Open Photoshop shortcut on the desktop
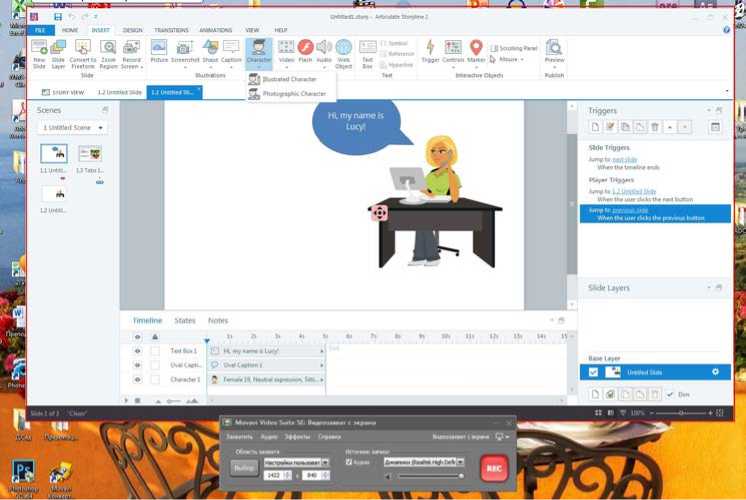Viewport: 746px width, 500px height. [23, 478]
